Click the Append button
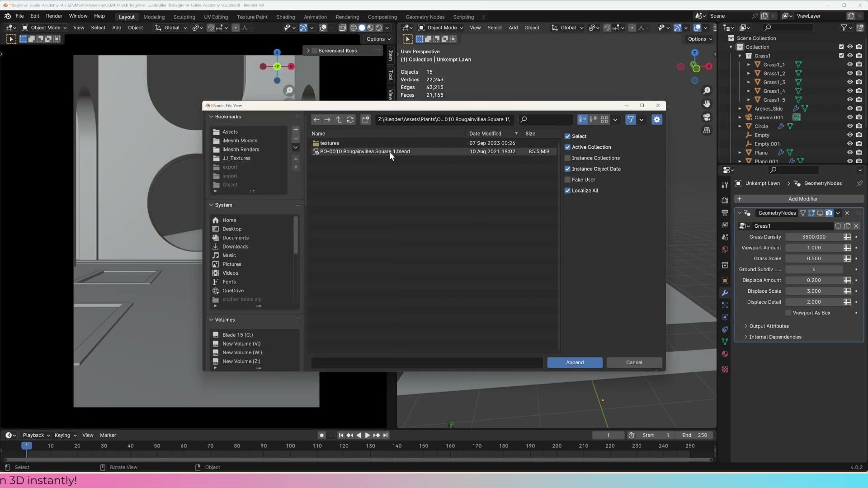The image size is (868, 488). tap(575, 363)
